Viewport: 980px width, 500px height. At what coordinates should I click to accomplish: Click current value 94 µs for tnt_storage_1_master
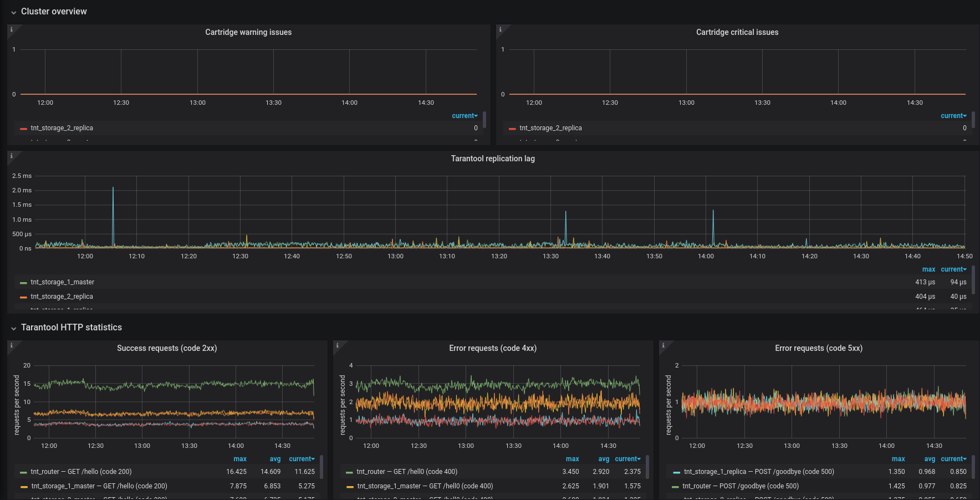958,282
